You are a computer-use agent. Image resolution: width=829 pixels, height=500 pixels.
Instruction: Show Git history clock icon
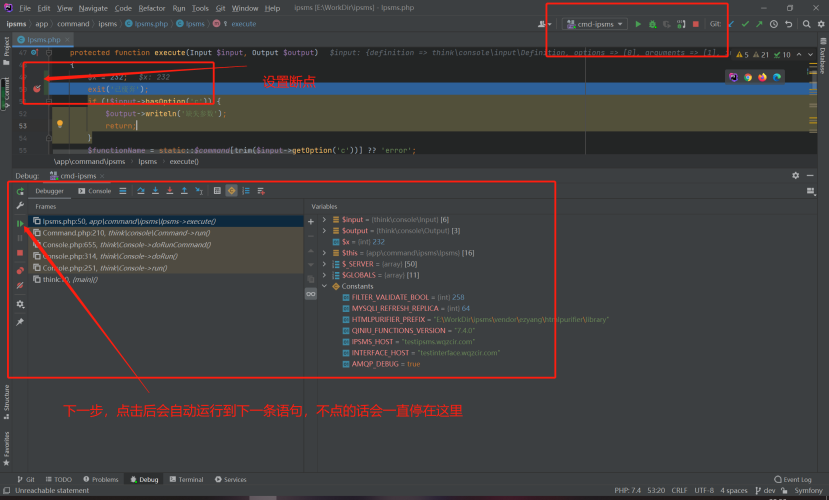(773, 24)
